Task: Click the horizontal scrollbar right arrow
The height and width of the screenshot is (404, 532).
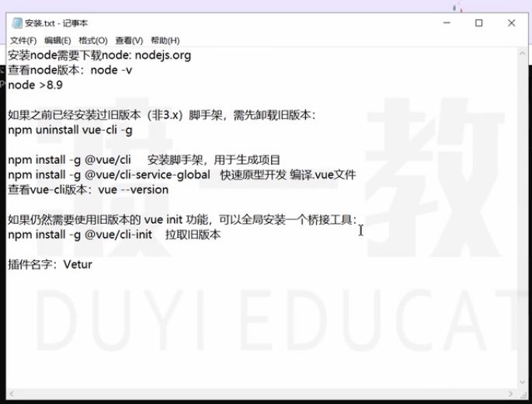Action: pos(510,394)
